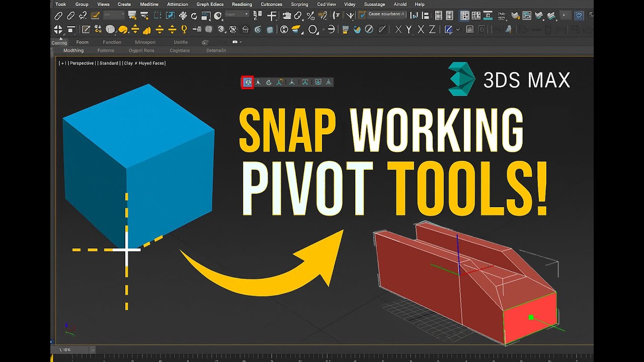Click the four-way move arrows icon

[58, 29]
